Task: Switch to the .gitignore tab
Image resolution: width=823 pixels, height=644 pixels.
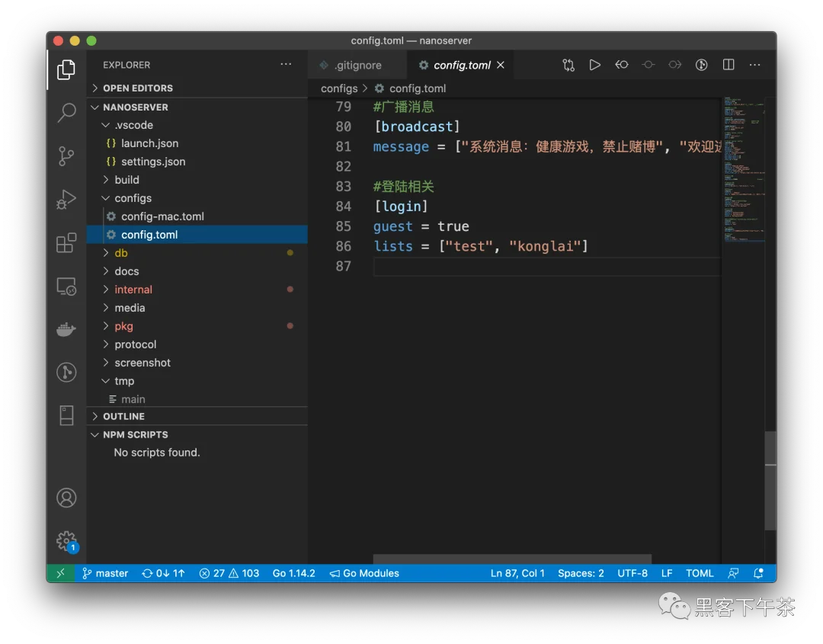Action: pyautogui.click(x=357, y=65)
